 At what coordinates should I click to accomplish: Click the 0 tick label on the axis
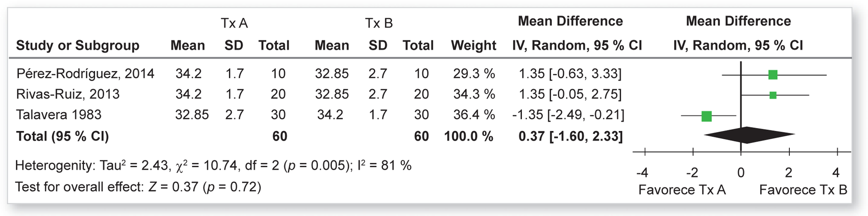pyautogui.click(x=741, y=173)
